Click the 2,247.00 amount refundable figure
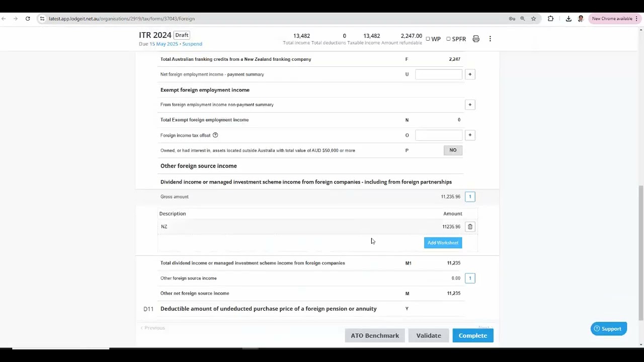Screen dimensions: 644x362 coord(411,36)
